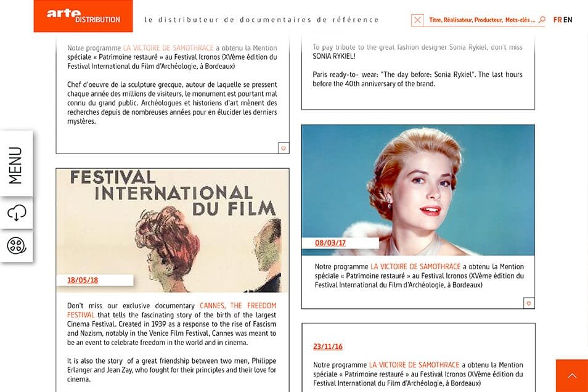Click the SONIA RYKIEL! text

tap(333, 56)
